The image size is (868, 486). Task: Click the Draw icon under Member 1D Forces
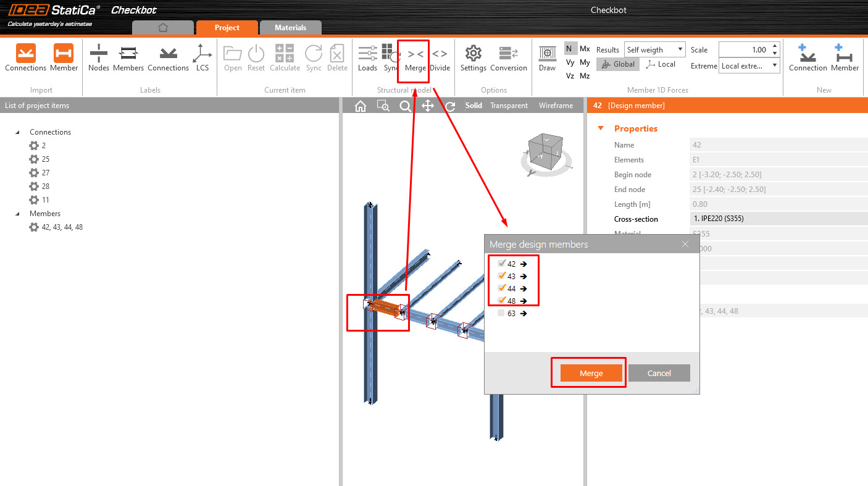pos(547,59)
